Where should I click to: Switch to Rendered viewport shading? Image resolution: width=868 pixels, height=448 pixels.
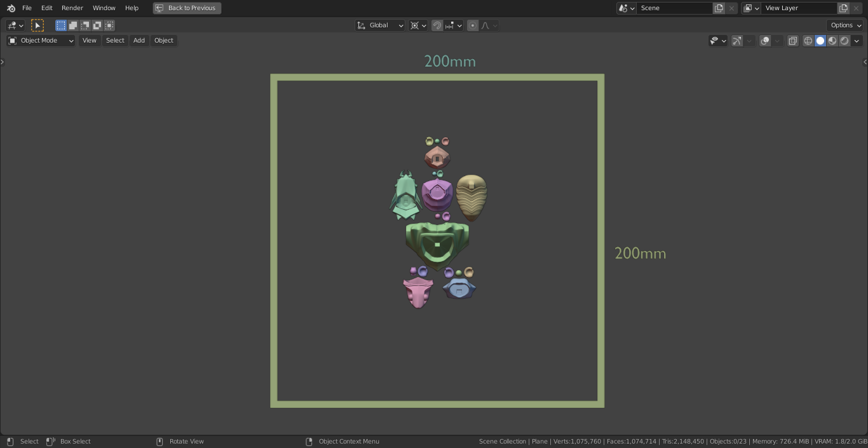click(x=844, y=41)
